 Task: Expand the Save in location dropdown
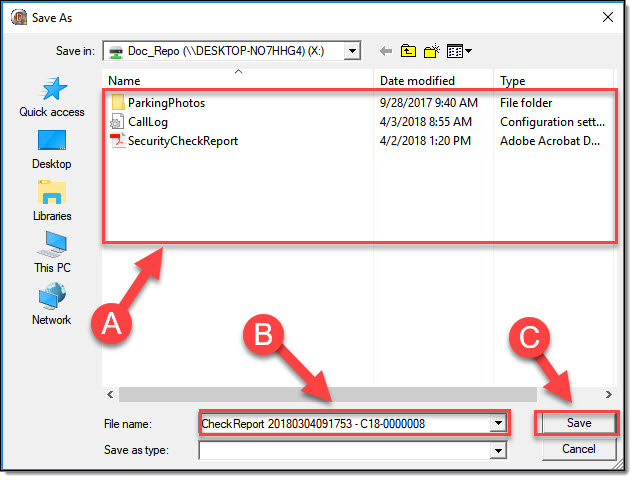click(x=351, y=51)
